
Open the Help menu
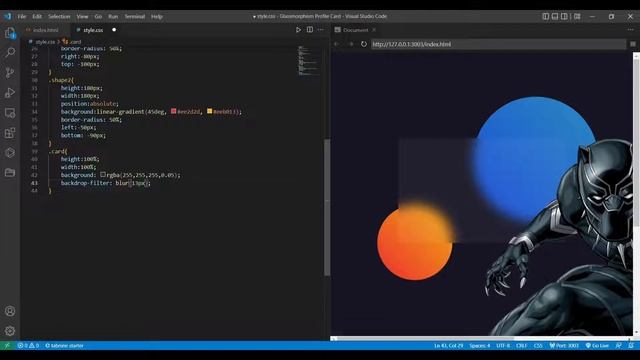[157, 16]
